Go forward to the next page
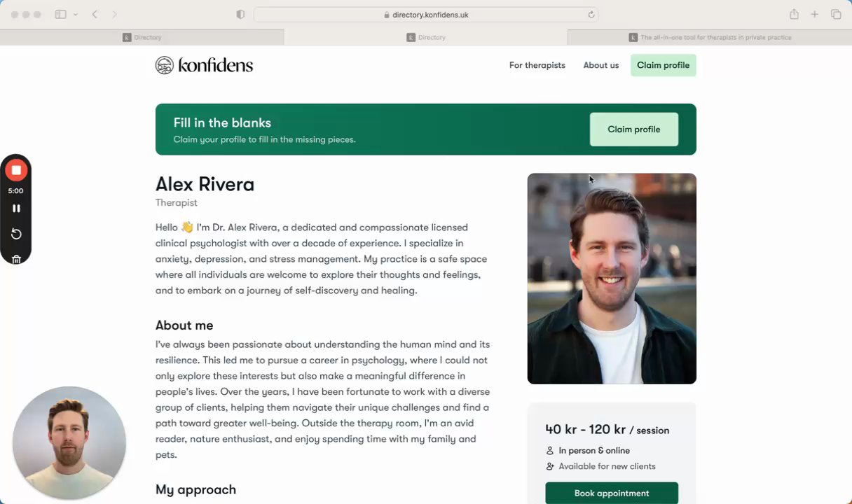The image size is (852, 504). [x=114, y=14]
